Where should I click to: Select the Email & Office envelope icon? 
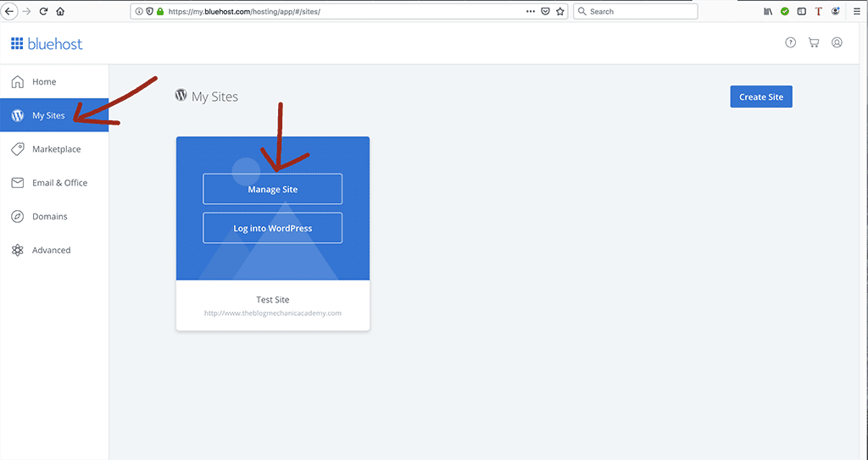(x=17, y=183)
